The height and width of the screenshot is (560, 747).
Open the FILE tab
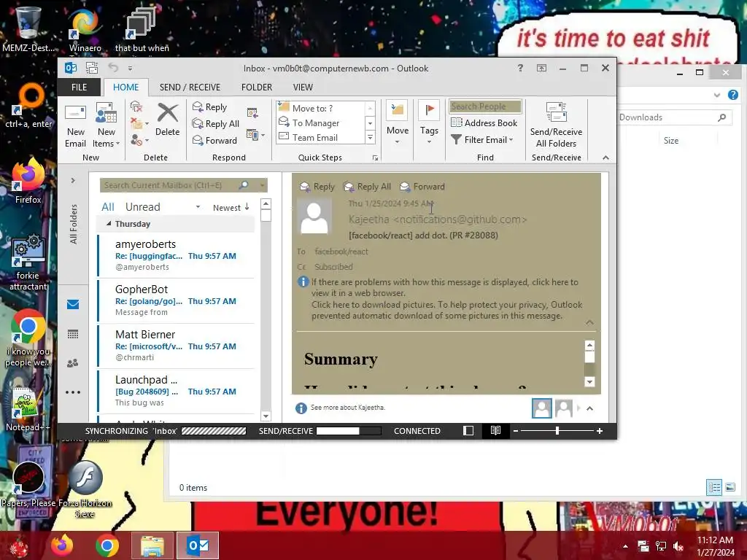tap(79, 87)
